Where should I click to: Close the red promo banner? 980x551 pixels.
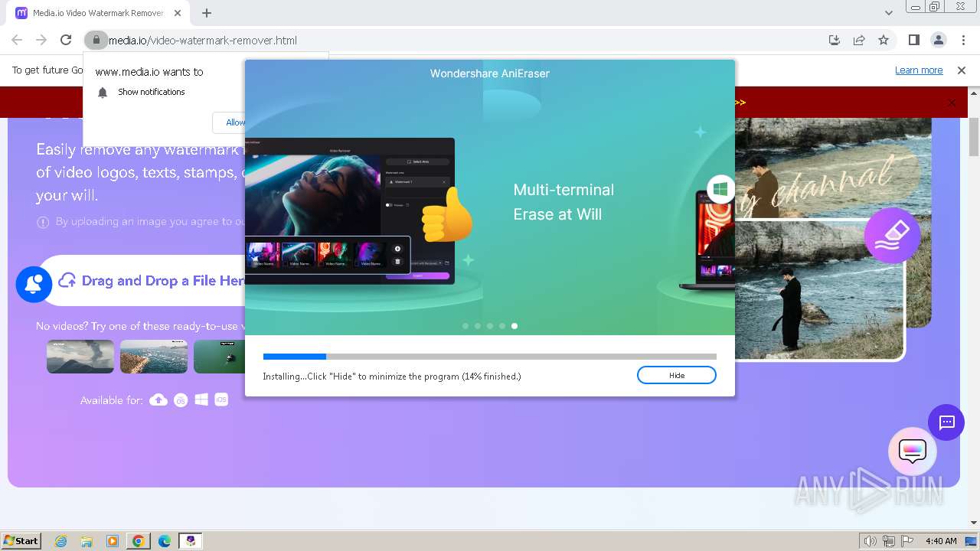click(x=952, y=103)
